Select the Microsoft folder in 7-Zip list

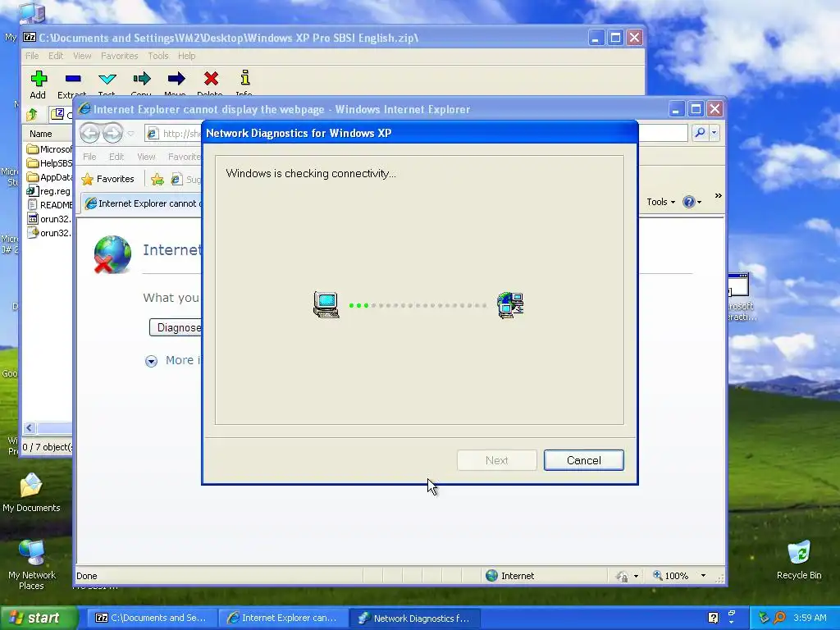click(x=49, y=149)
